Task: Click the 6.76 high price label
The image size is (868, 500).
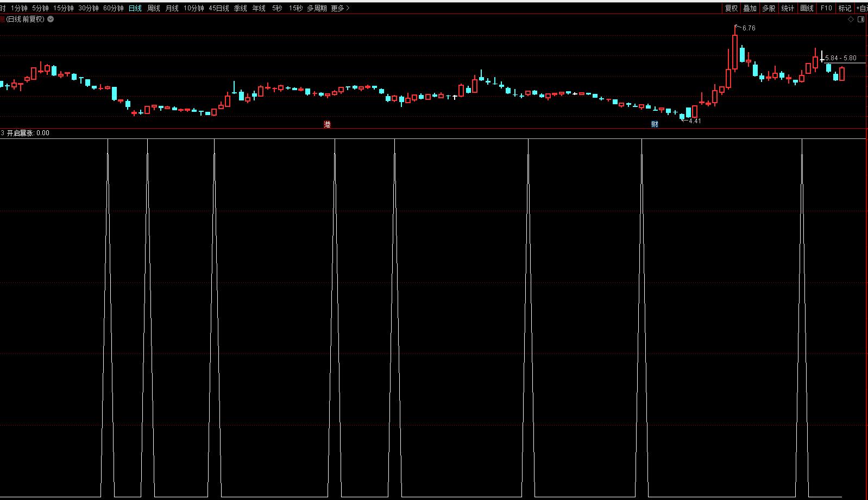Action: 749,28
